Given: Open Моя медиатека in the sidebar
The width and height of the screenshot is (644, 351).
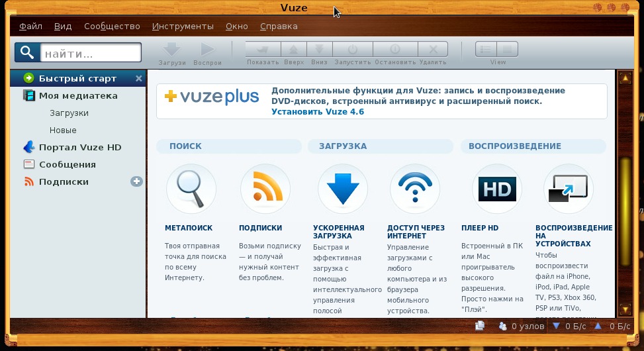Looking at the screenshot, I should (77, 96).
